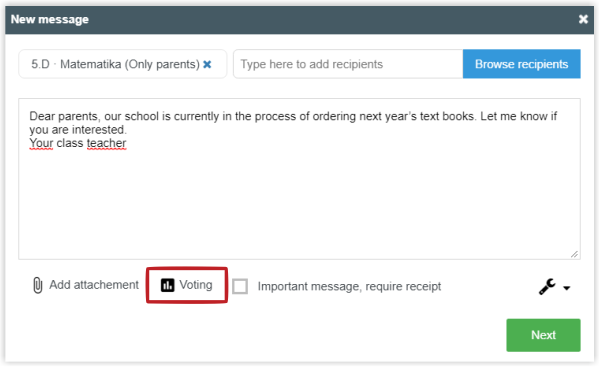Click the paperclip attachment icon

(x=38, y=285)
